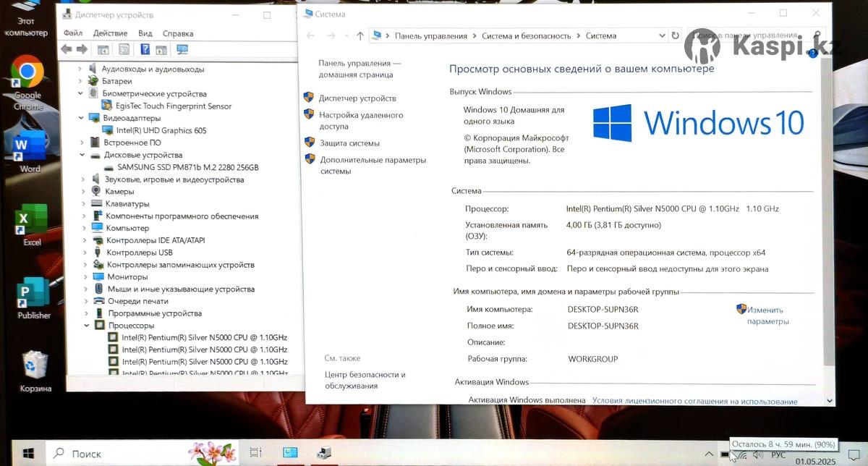Select Очереди печати tree row
The width and height of the screenshot is (868, 466).
[x=138, y=301]
